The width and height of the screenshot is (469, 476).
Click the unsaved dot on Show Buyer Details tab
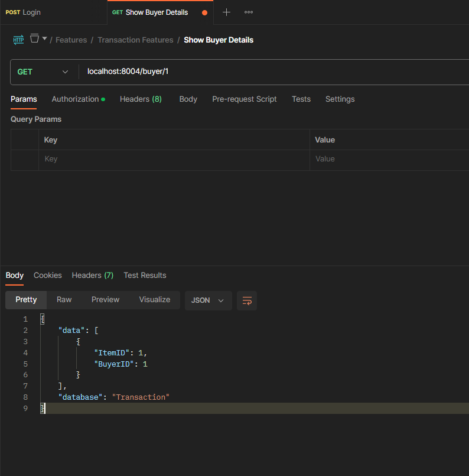(205, 12)
